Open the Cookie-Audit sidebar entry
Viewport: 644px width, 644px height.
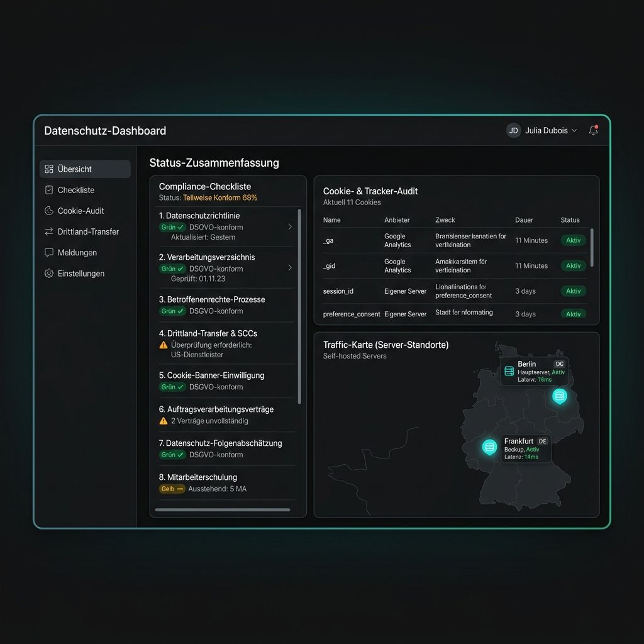[x=85, y=211]
